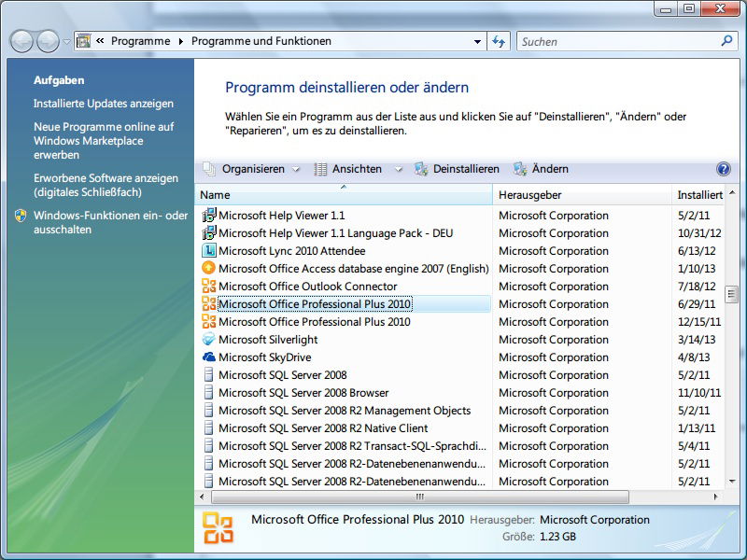The image size is (747, 560).
Task: Select Microsoft SkyDrive row text
Action: point(265,357)
